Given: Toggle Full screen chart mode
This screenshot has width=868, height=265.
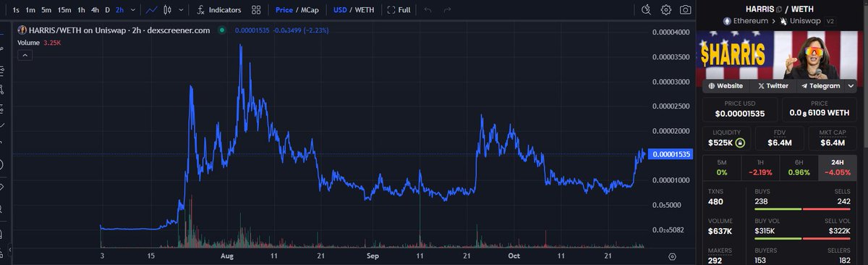Looking at the screenshot, I should [399, 10].
